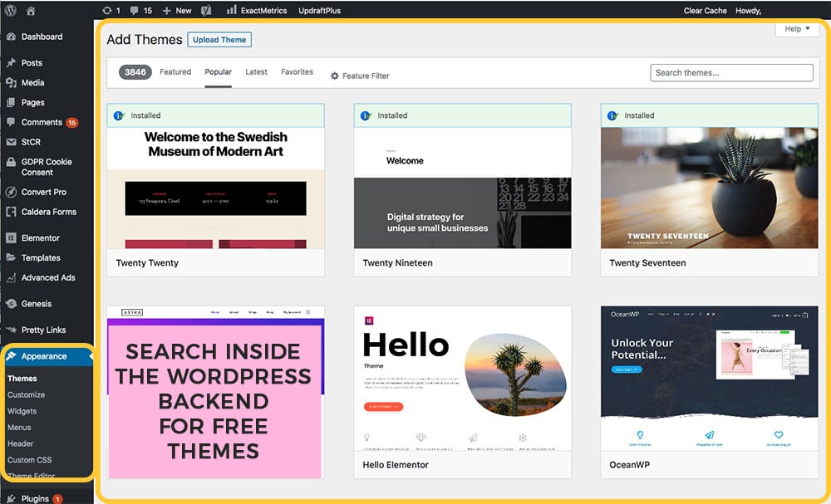Click the Feature Filter gear icon
This screenshot has height=504, width=831.
click(x=334, y=76)
